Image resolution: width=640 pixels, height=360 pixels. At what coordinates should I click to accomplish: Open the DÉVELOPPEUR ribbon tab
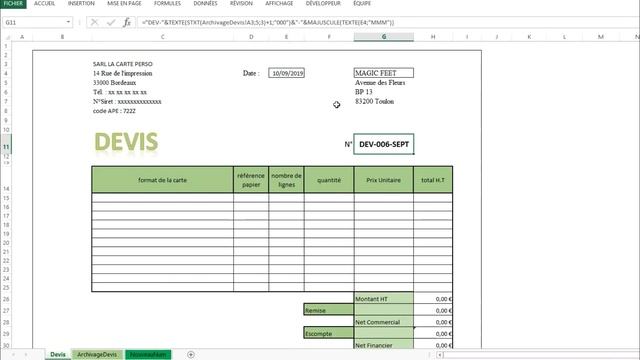pos(323,3)
